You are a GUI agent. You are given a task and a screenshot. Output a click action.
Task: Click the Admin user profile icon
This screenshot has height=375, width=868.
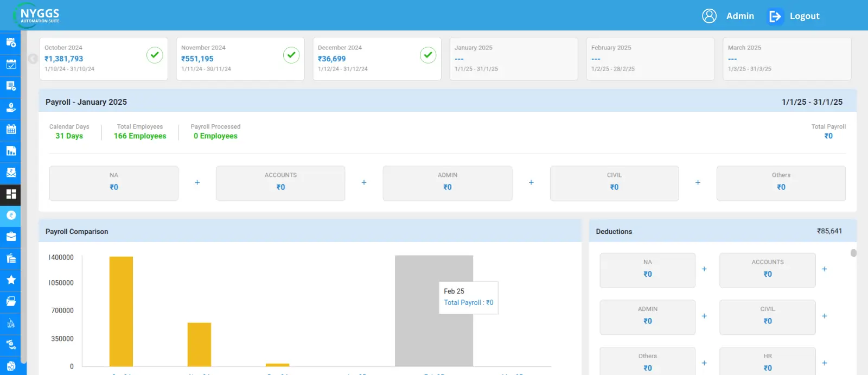[x=709, y=16]
